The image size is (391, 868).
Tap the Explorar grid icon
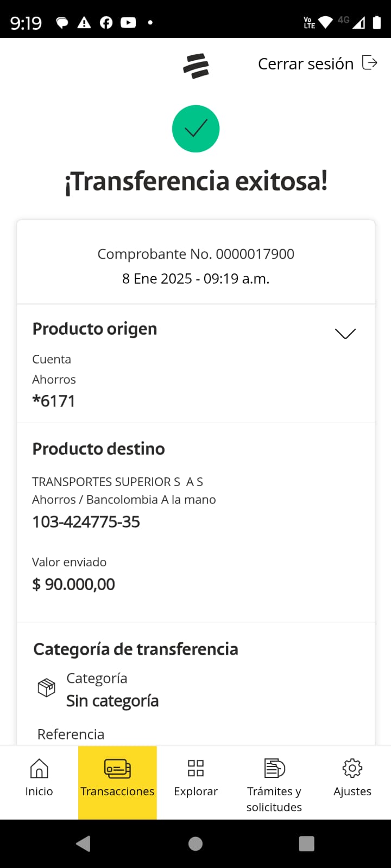coord(195,768)
